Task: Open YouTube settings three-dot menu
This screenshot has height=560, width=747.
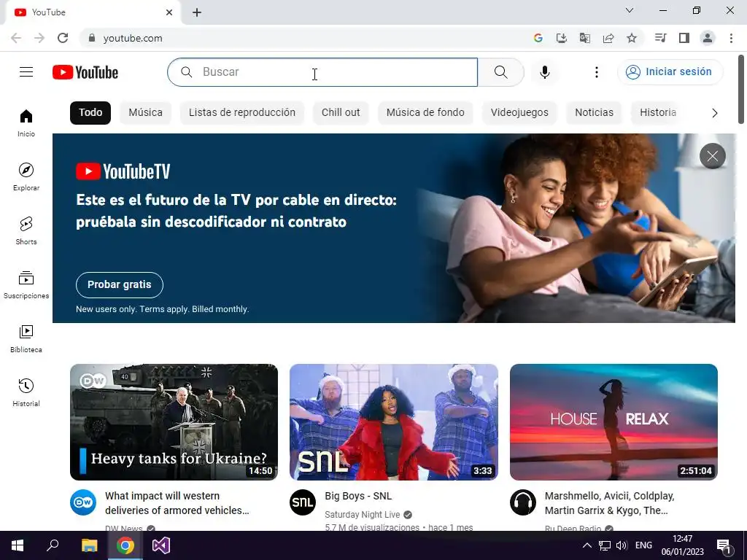Action: pos(597,72)
